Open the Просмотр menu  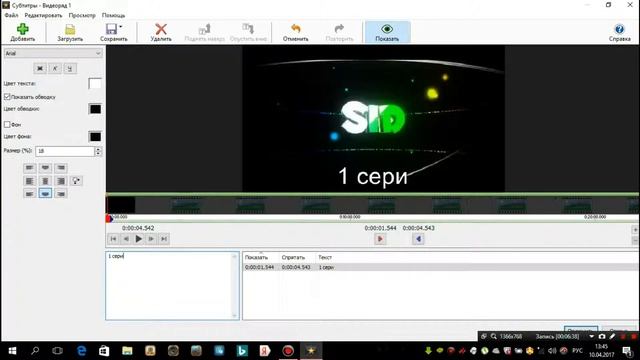tap(82, 16)
